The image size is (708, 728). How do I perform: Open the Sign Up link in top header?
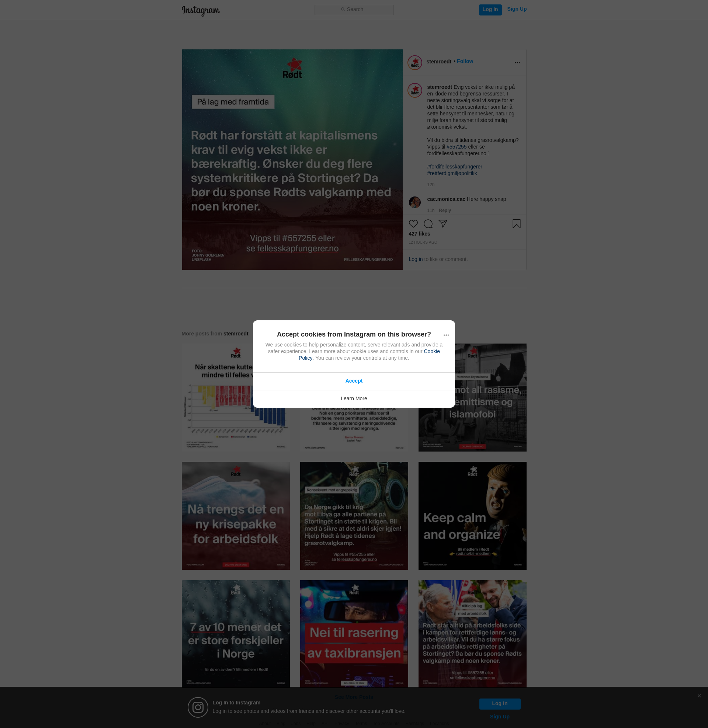(517, 9)
